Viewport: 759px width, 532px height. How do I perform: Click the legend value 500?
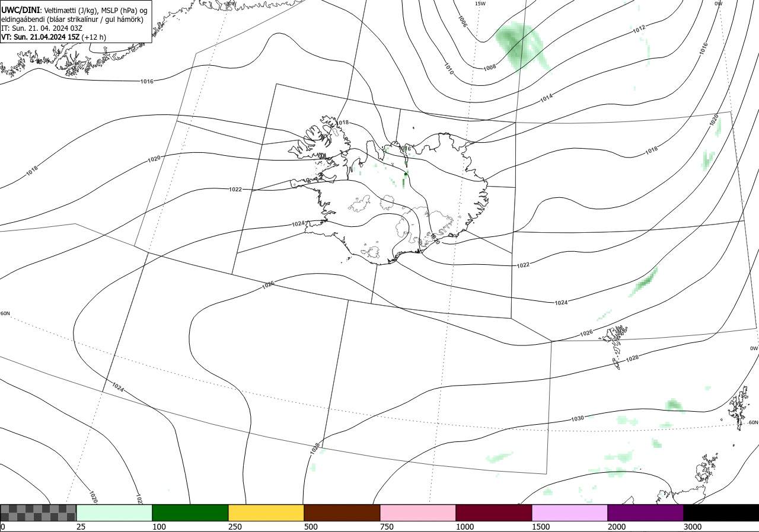311,527
